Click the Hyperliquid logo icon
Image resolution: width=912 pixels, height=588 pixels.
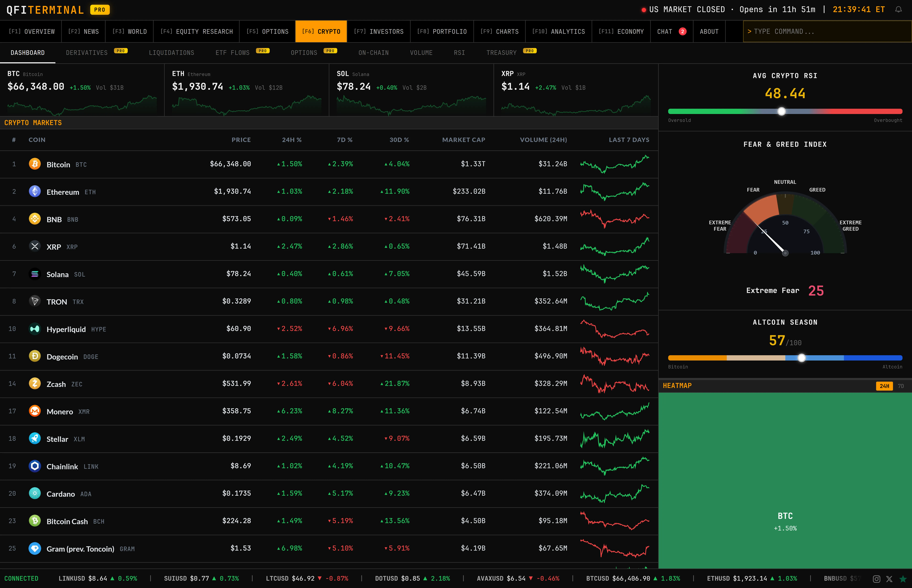click(x=35, y=329)
